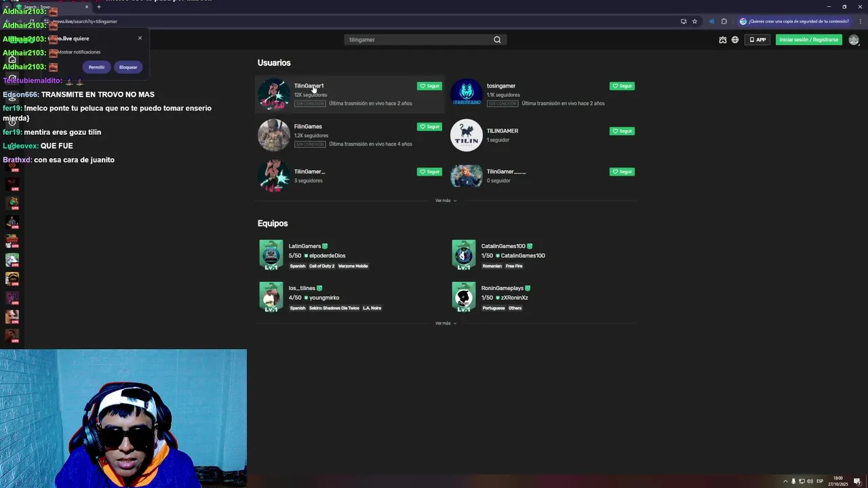The height and width of the screenshot is (488, 868).
Task: Open the globe language selector icon
Action: tap(735, 39)
